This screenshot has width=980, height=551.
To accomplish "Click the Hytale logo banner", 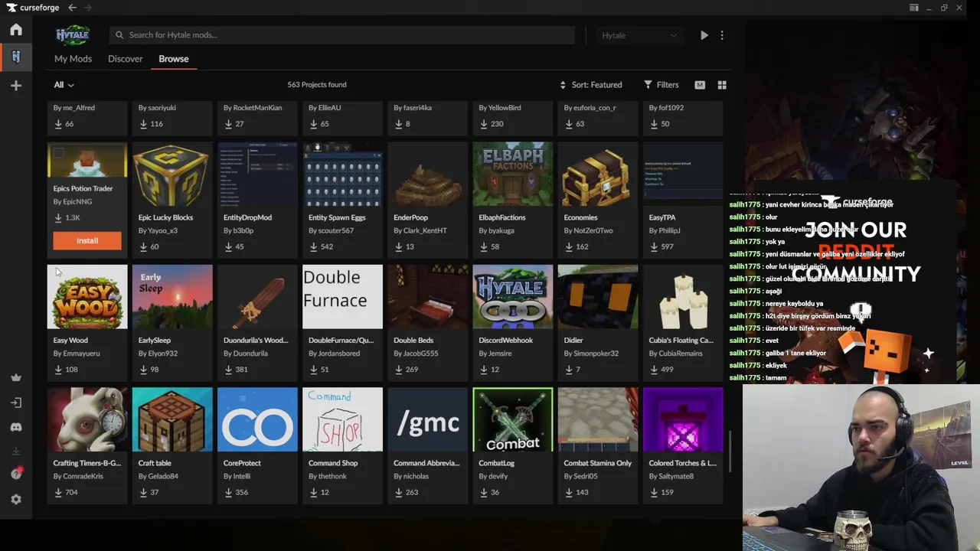I will tap(73, 35).
